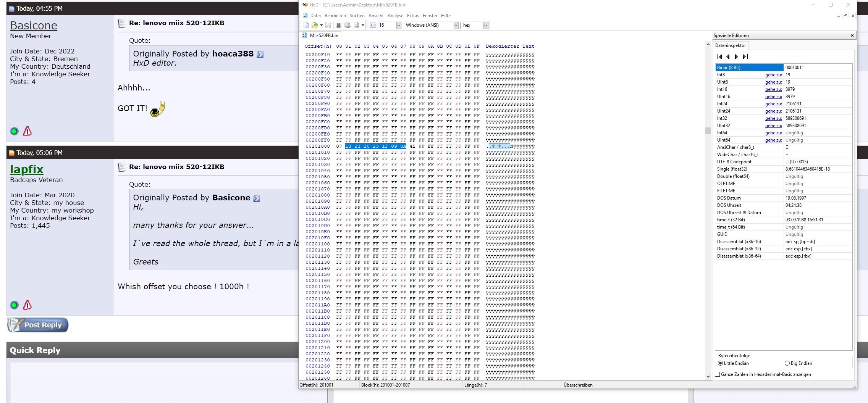
Task: Go to next byte in Dateninspektor
Action: point(736,57)
